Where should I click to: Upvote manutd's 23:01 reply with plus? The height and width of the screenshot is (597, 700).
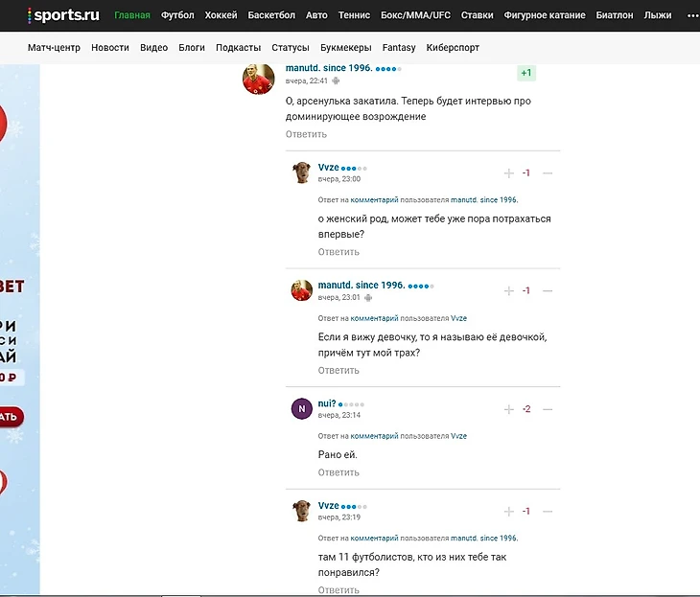[509, 291]
